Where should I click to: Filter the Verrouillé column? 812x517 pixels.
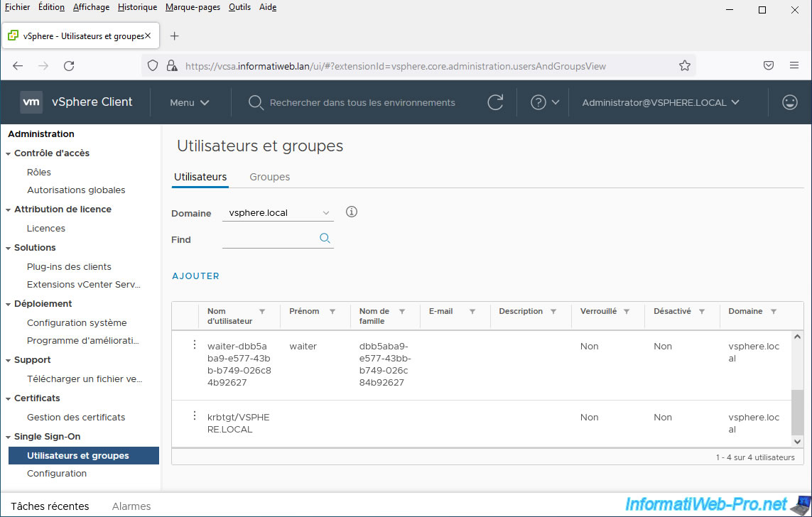click(x=627, y=312)
